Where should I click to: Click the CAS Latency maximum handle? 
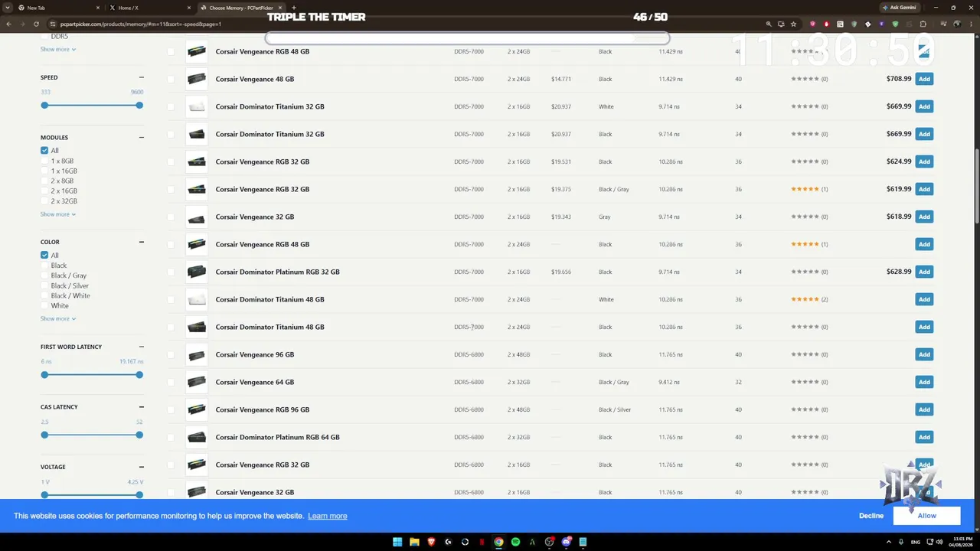[139, 435]
